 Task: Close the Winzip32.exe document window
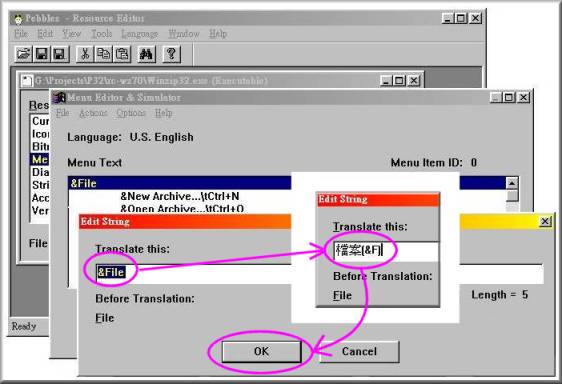pyautogui.click(x=414, y=81)
